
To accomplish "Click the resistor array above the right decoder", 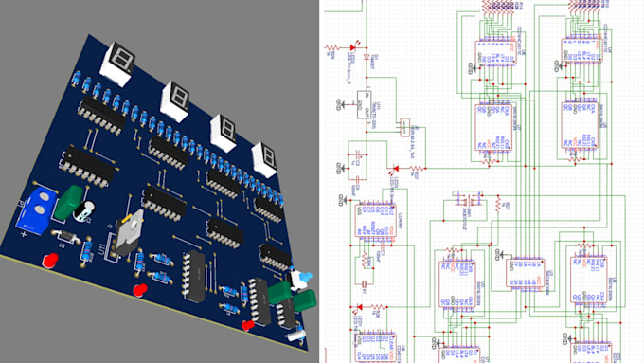I will point(584,7).
